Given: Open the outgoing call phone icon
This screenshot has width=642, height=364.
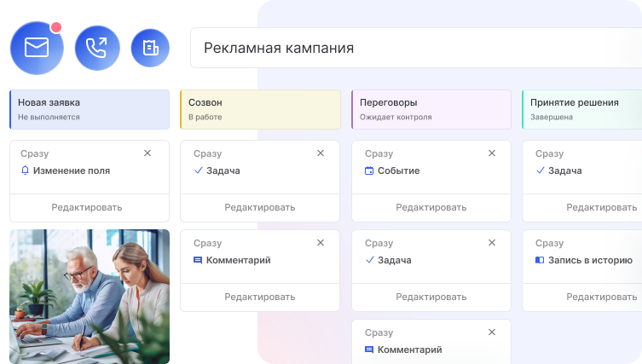Looking at the screenshot, I should pyautogui.click(x=97, y=48).
